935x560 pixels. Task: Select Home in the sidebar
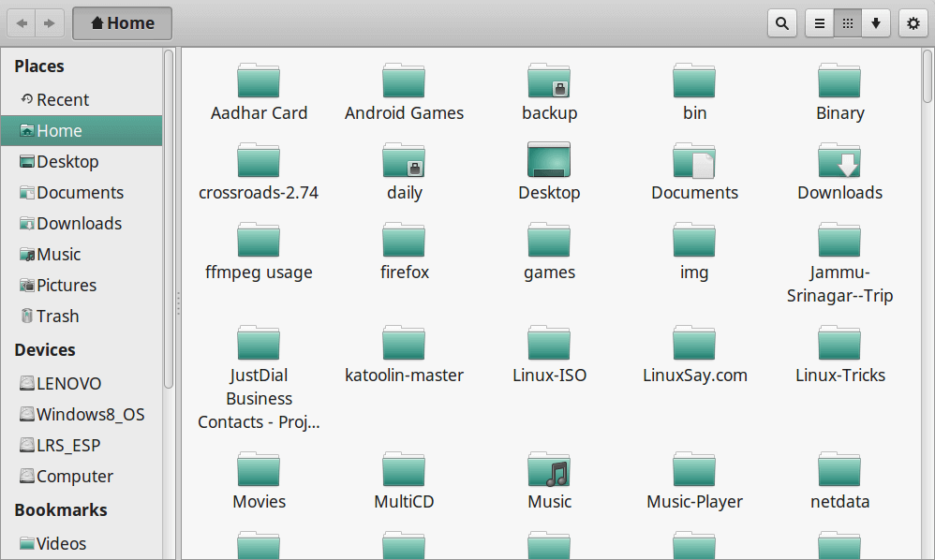click(82, 130)
